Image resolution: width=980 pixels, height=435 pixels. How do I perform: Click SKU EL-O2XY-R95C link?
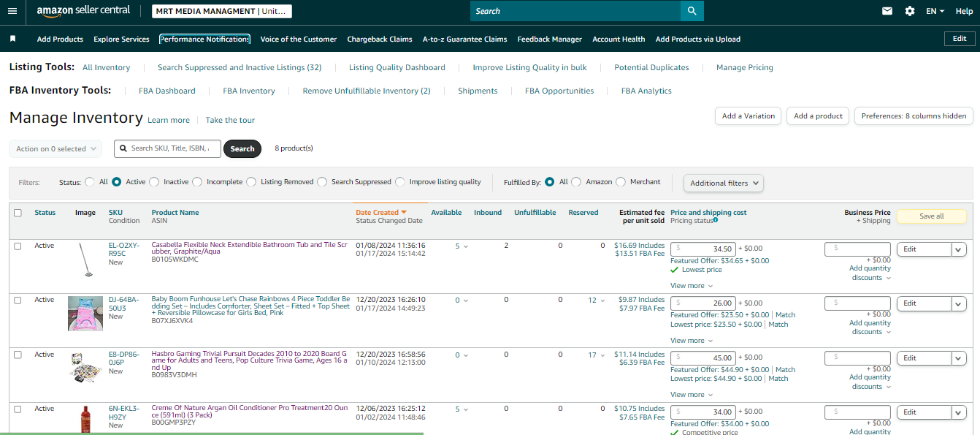tap(124, 249)
